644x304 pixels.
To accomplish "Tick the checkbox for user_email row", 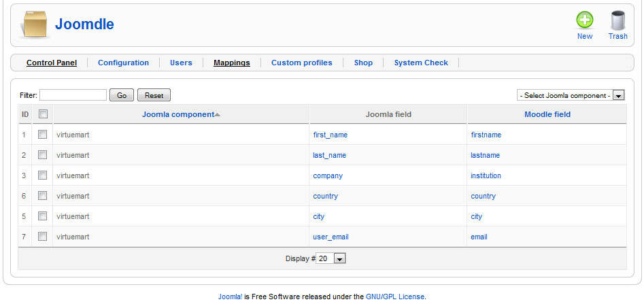I will [x=42, y=237].
